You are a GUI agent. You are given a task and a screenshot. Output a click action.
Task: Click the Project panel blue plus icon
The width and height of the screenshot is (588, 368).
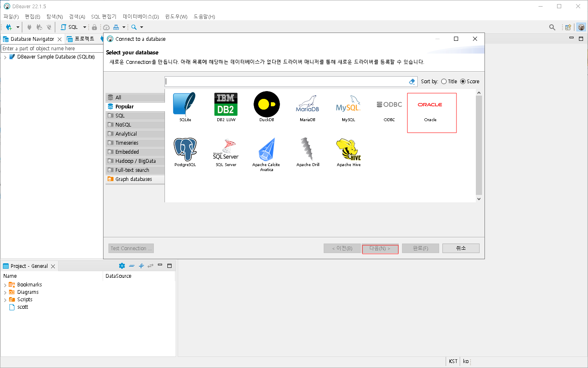141,266
